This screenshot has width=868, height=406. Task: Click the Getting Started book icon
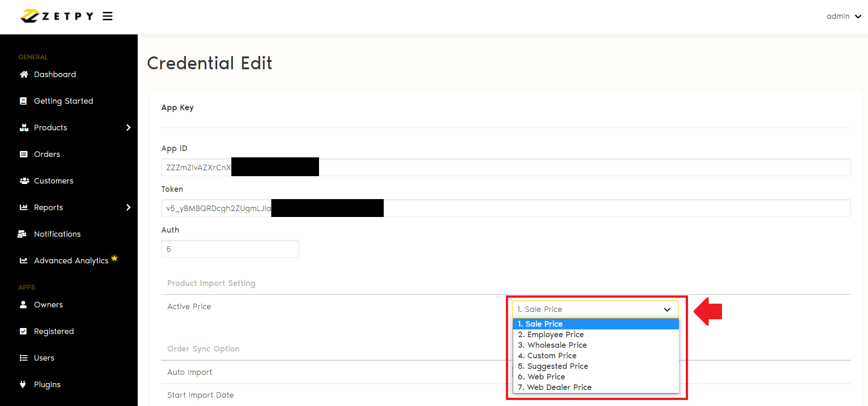23,101
